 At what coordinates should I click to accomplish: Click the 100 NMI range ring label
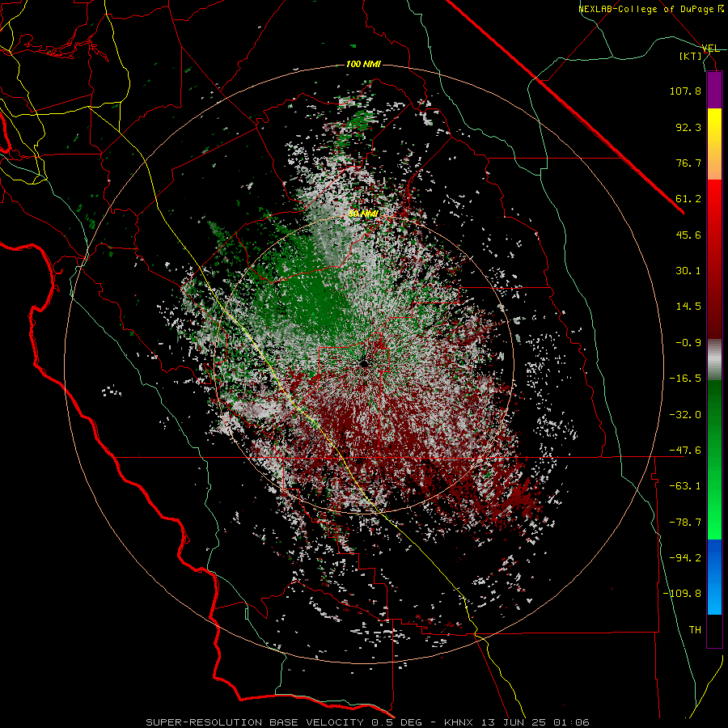363,64
